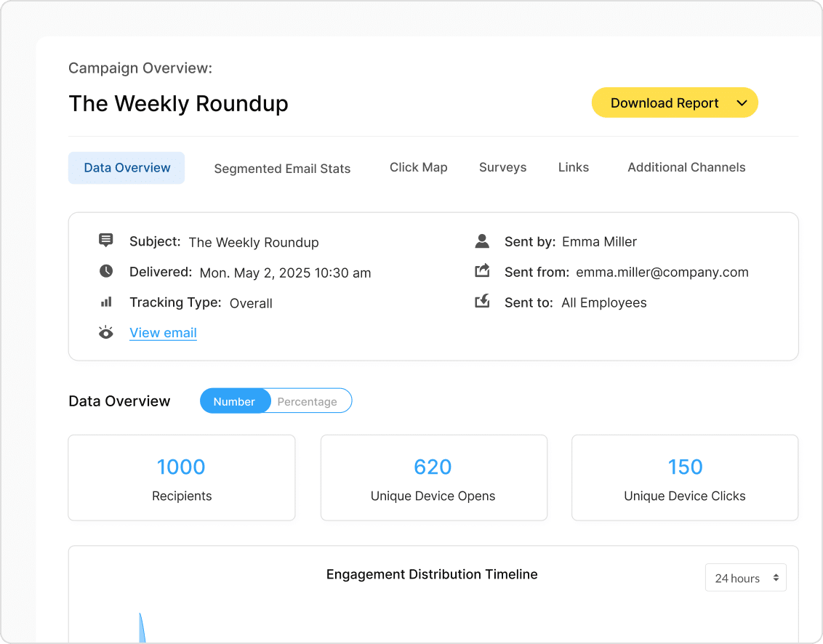Select the 620 Unique Device Opens card
Viewport: 823px width, 644px height.
pyautogui.click(x=433, y=478)
